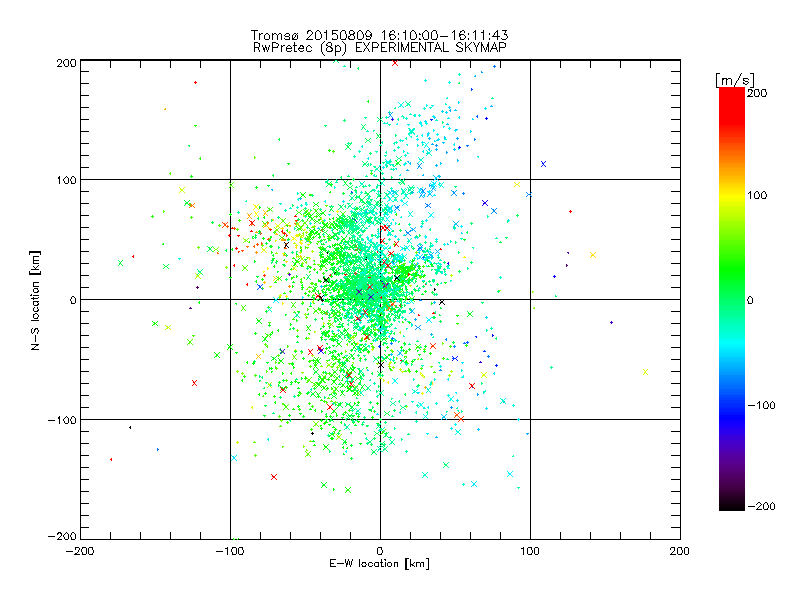Click x-axis tick label '100'
Screen dimensions: 800x600
(530, 551)
